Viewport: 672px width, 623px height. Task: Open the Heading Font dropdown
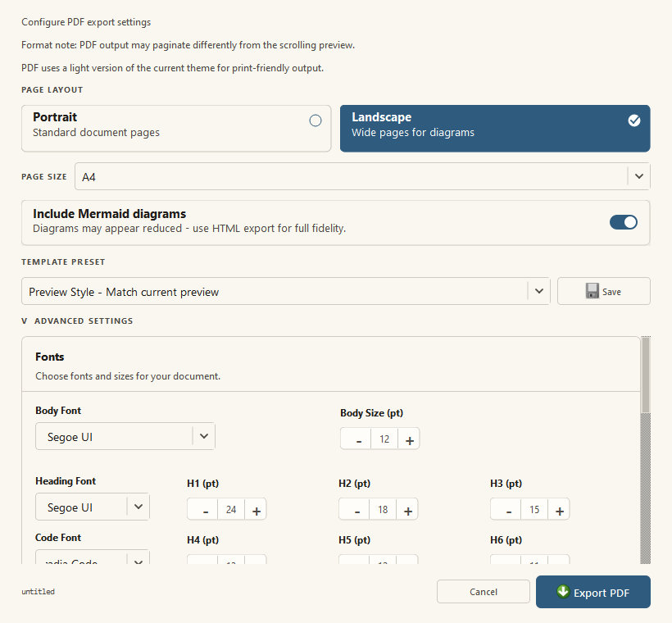92,507
